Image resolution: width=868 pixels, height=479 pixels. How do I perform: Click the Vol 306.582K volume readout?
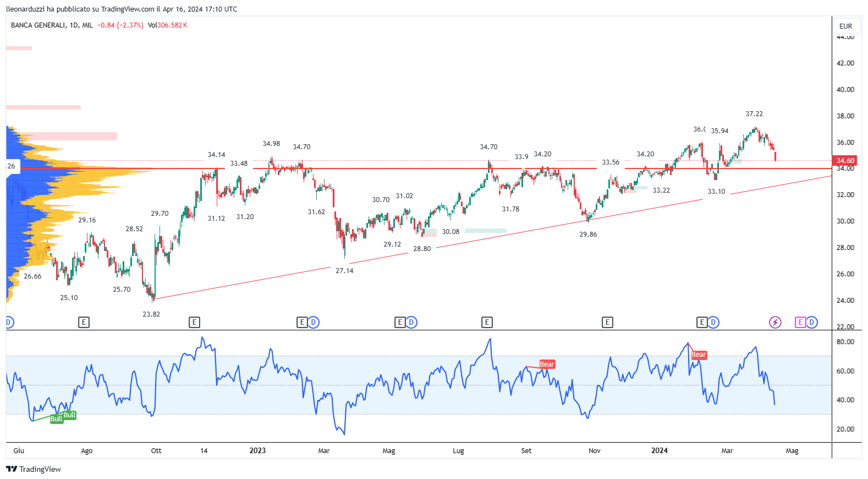point(168,25)
